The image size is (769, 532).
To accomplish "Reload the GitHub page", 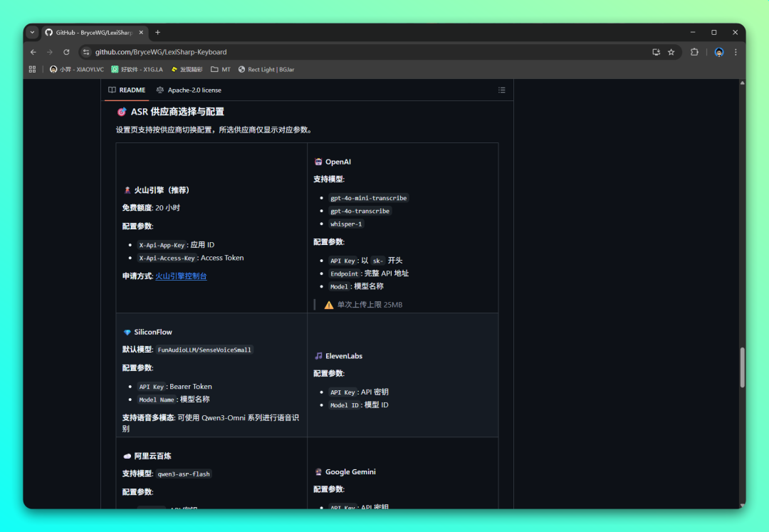I will pyautogui.click(x=66, y=52).
